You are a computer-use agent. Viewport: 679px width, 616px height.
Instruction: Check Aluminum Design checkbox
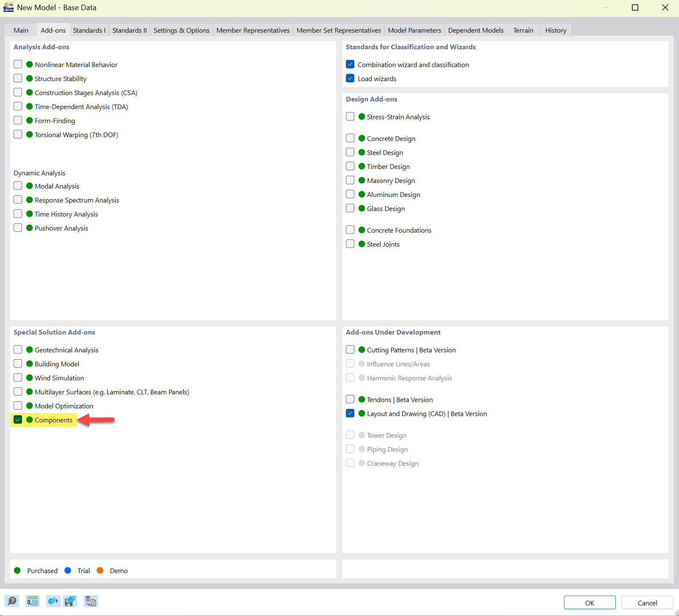(x=350, y=194)
